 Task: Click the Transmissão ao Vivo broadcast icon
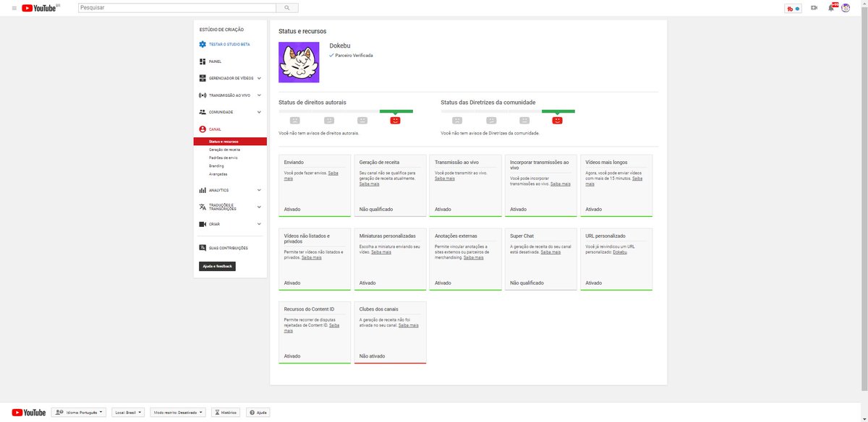click(203, 95)
